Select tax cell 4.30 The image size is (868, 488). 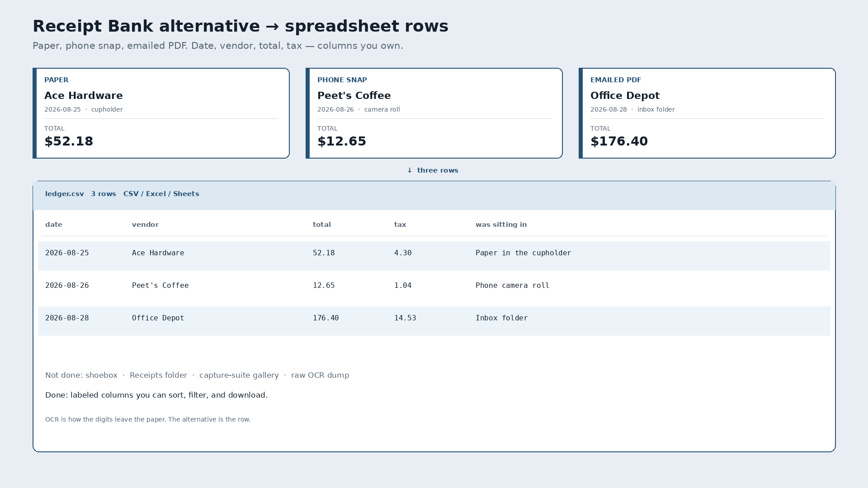click(403, 253)
